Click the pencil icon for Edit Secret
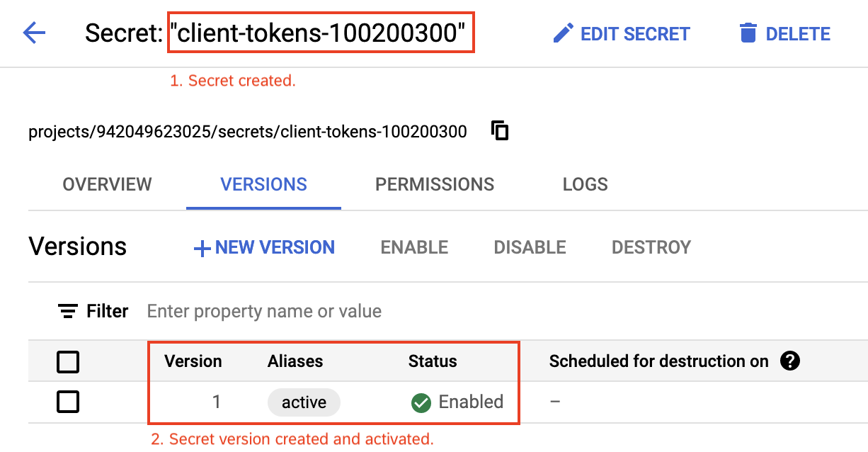The image size is (868, 452). tap(563, 33)
